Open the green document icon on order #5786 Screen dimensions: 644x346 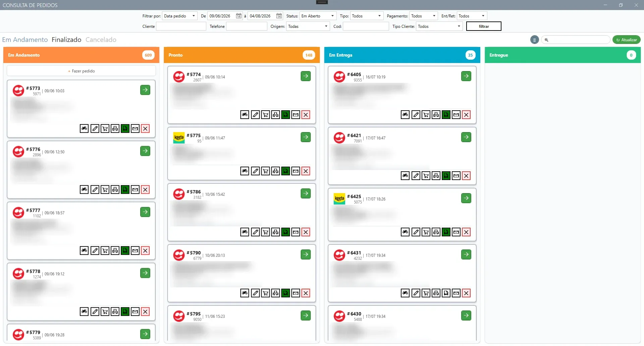pos(286,232)
